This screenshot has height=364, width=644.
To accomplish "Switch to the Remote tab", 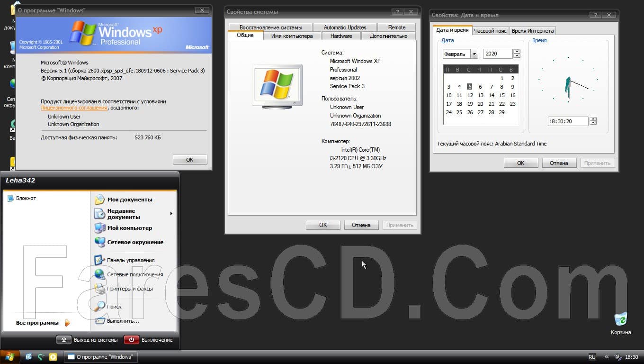I will coord(397,27).
